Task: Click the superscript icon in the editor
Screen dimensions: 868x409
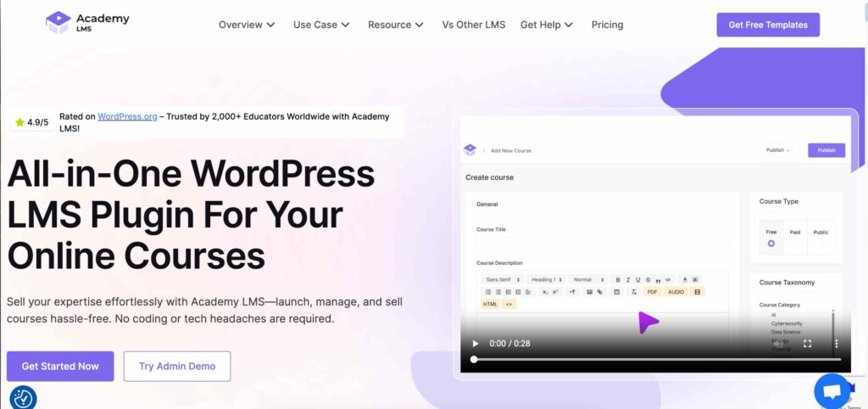Action: pos(555,292)
